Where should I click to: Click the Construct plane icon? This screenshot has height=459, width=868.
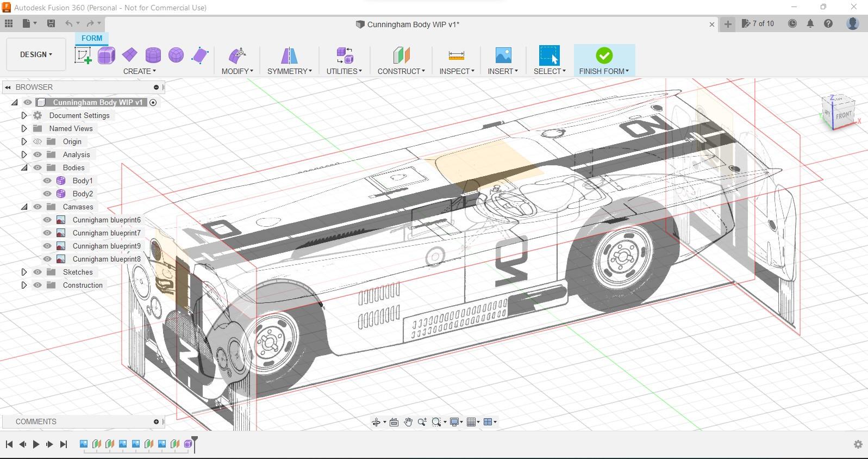point(401,55)
